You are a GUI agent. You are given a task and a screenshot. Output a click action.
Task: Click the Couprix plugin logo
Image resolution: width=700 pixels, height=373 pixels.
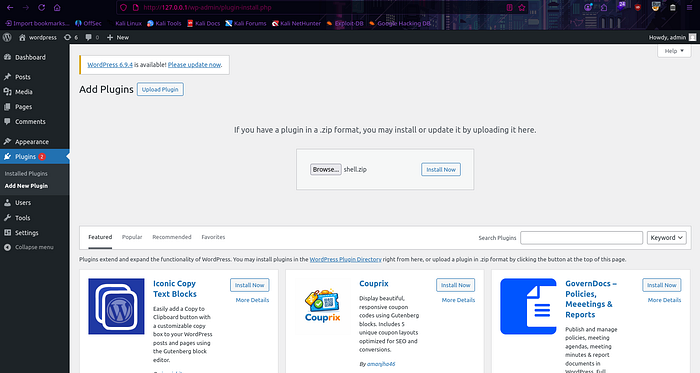point(323,307)
